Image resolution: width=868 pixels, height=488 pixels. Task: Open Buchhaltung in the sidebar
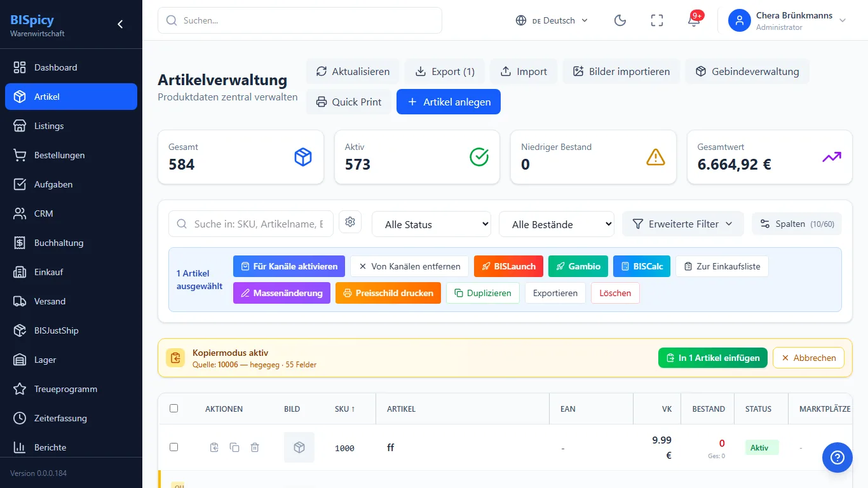click(71, 243)
